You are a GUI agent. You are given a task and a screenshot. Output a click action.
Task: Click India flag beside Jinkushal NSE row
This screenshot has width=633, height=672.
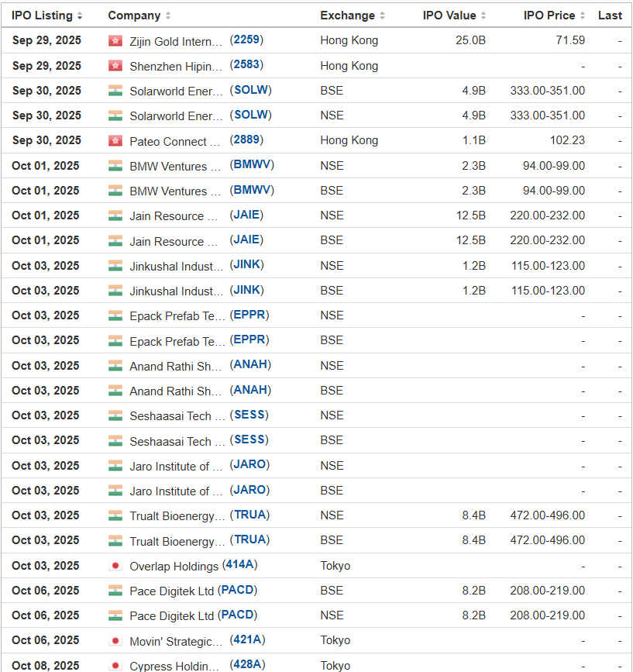pyautogui.click(x=115, y=266)
